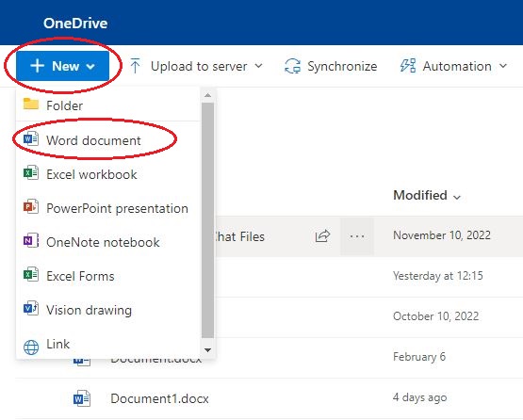Click the October 10, 2022 date
Image resolution: width=523 pixels, height=420 pixels.
(436, 316)
